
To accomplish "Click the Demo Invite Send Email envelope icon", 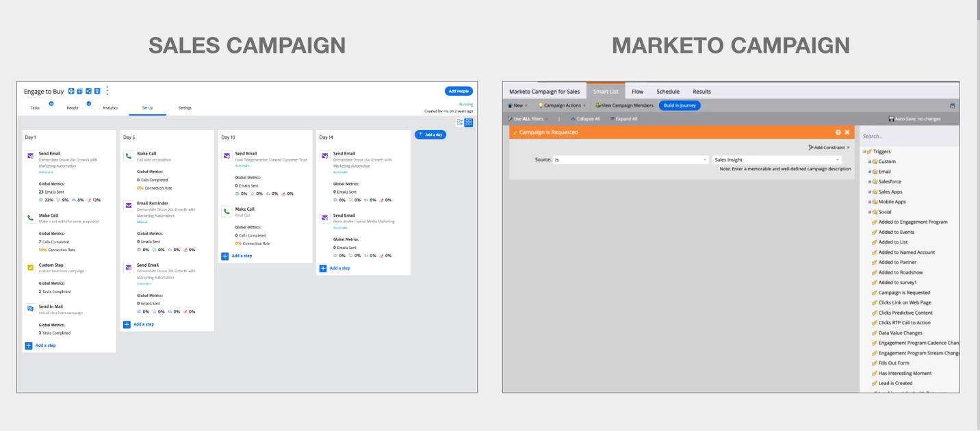I will tap(324, 218).
